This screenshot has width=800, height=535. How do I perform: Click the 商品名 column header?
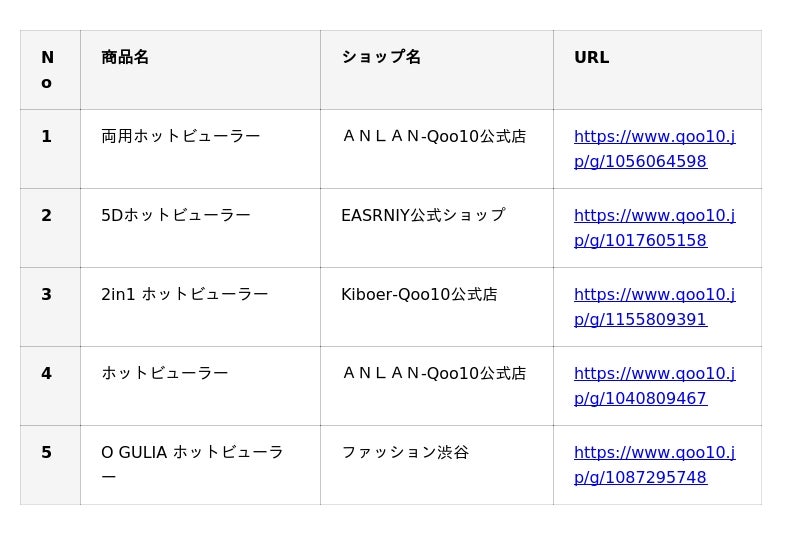coord(125,57)
